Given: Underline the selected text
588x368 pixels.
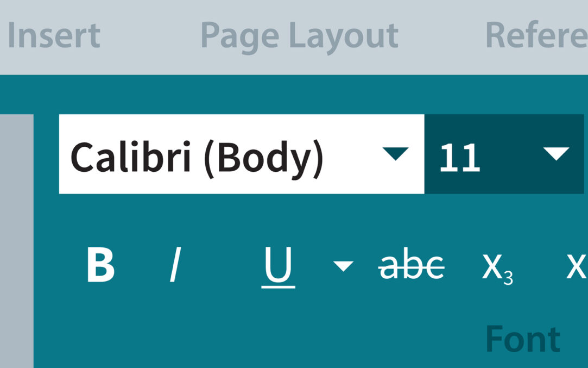Looking at the screenshot, I should pos(278,266).
